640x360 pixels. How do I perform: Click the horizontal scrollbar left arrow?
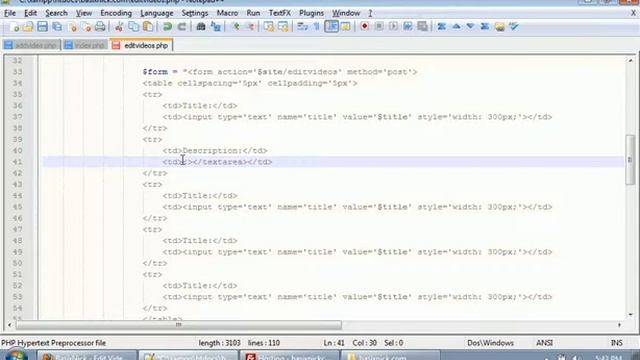(x=10, y=325)
